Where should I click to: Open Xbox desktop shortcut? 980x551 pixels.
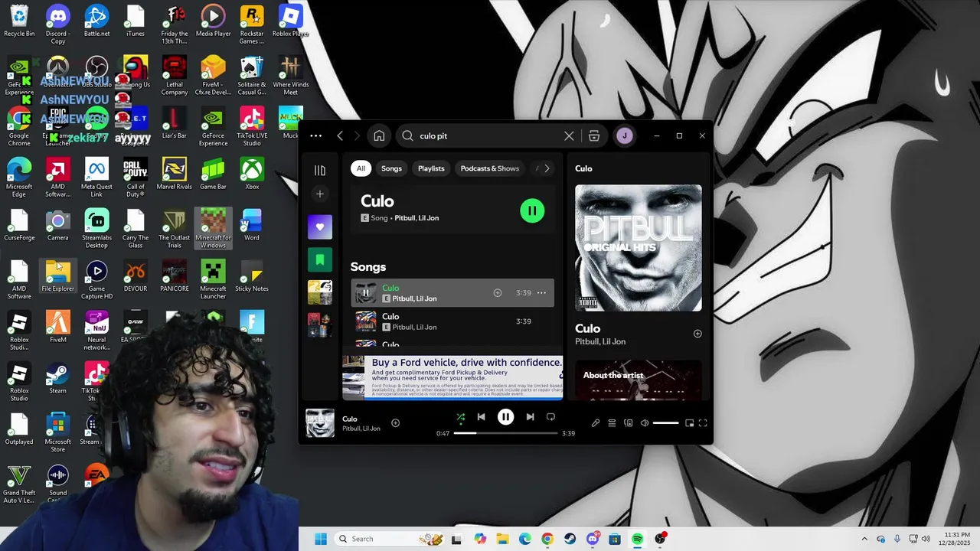point(252,174)
